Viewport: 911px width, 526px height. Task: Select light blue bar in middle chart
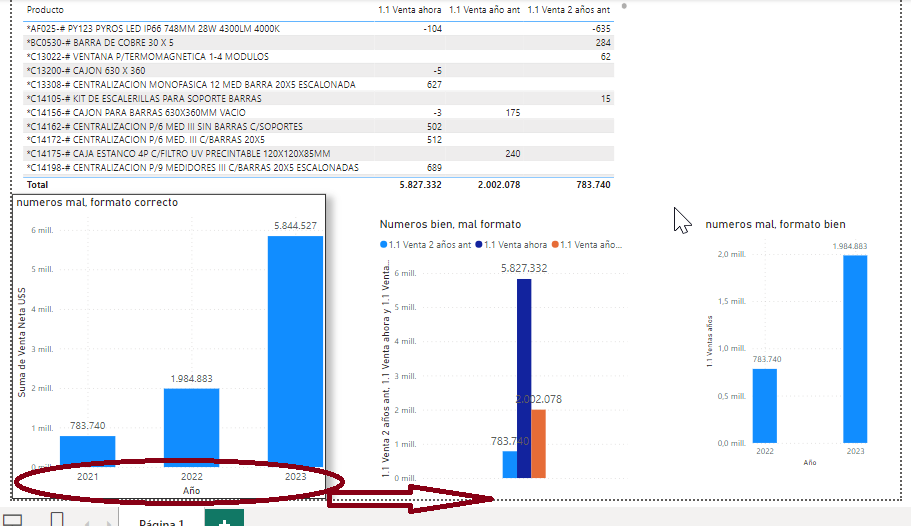point(510,464)
